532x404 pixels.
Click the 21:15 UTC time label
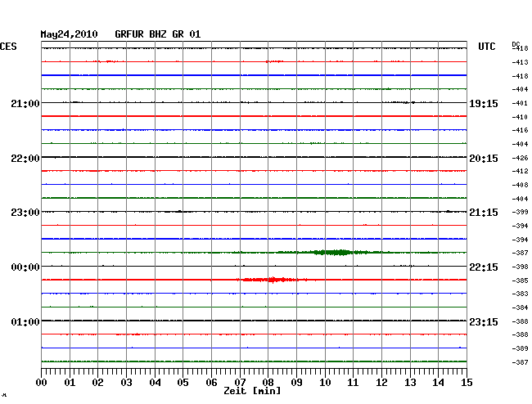tap(484, 213)
